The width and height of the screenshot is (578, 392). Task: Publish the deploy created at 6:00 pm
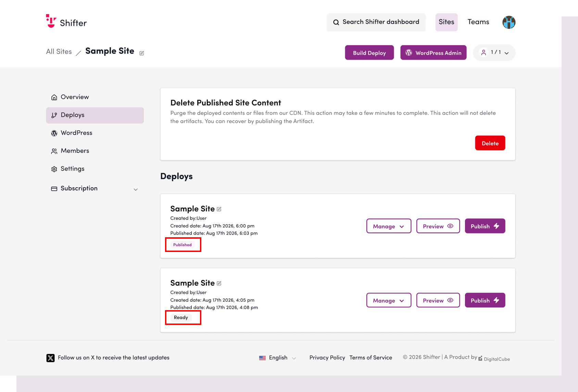coord(485,226)
